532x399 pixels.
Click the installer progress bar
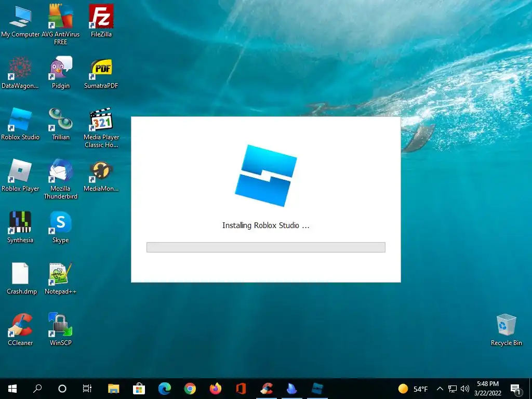click(265, 247)
